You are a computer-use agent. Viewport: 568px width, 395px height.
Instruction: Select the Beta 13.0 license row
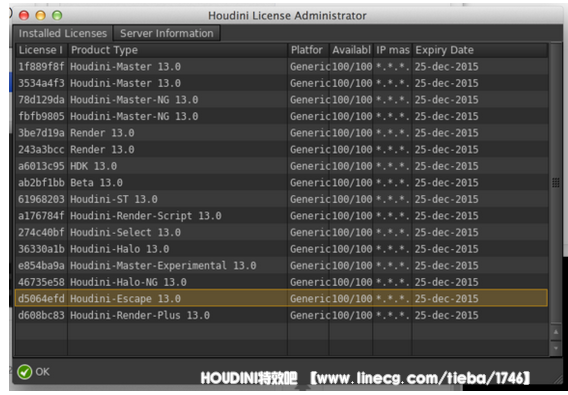point(281,183)
